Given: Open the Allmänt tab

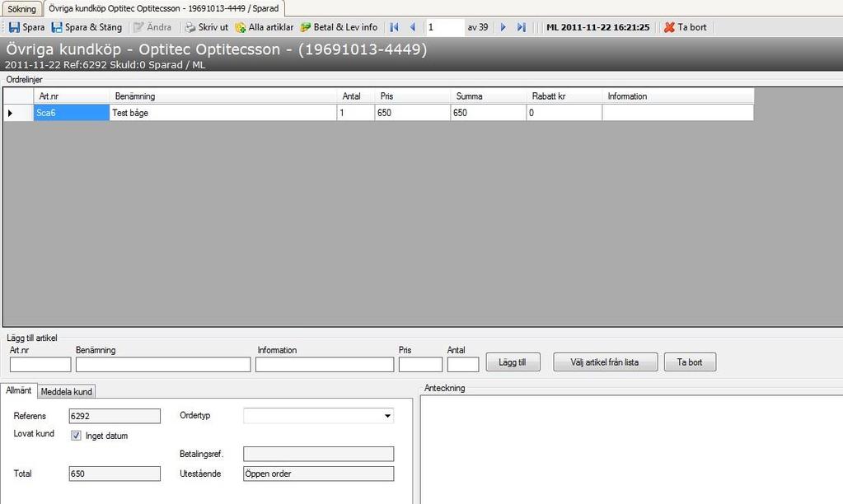Looking at the screenshot, I should pos(19,390).
